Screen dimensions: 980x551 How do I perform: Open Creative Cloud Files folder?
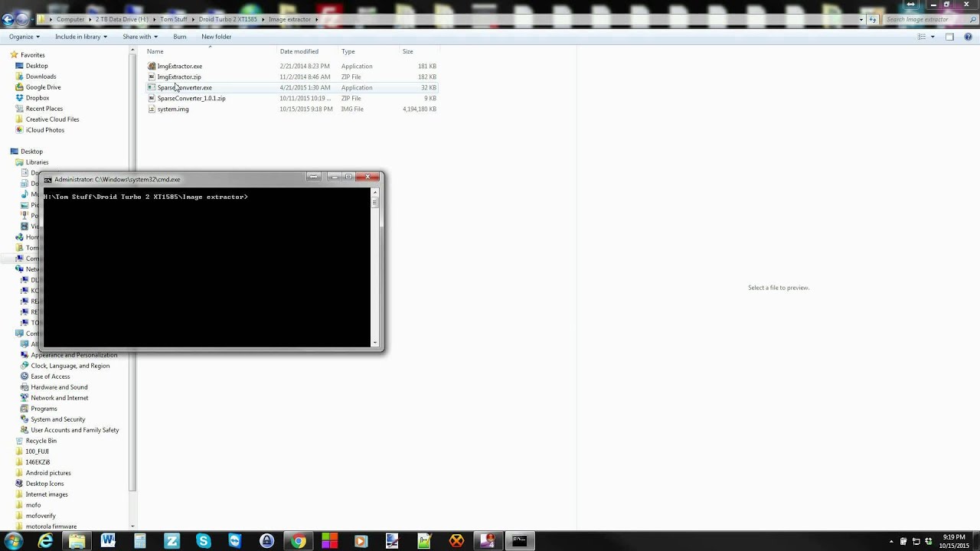tap(52, 119)
